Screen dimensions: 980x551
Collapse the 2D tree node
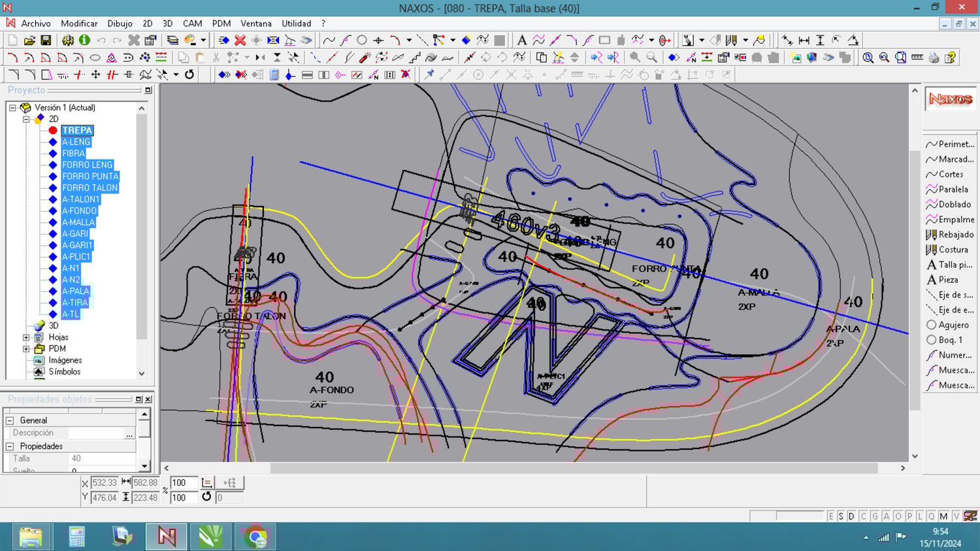click(26, 119)
